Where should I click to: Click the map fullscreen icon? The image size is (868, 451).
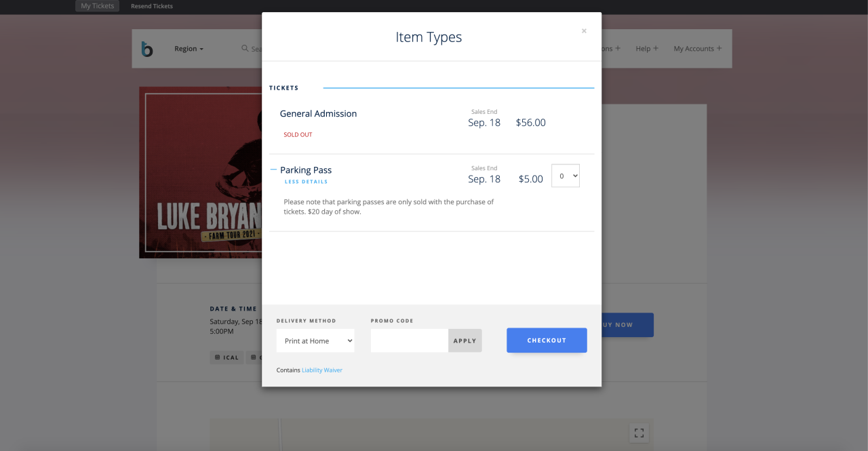pyautogui.click(x=639, y=433)
